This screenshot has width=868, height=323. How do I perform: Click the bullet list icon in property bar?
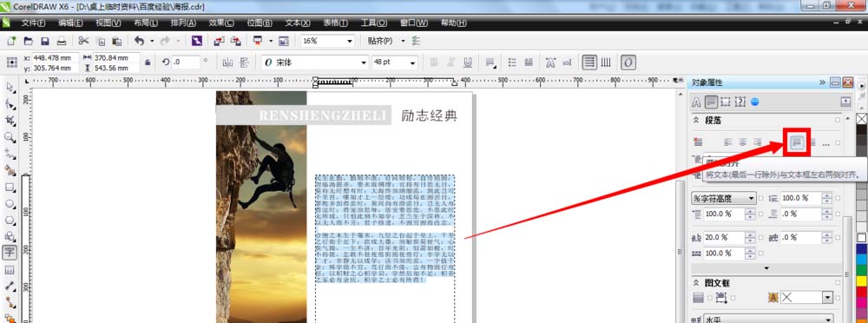tap(512, 63)
